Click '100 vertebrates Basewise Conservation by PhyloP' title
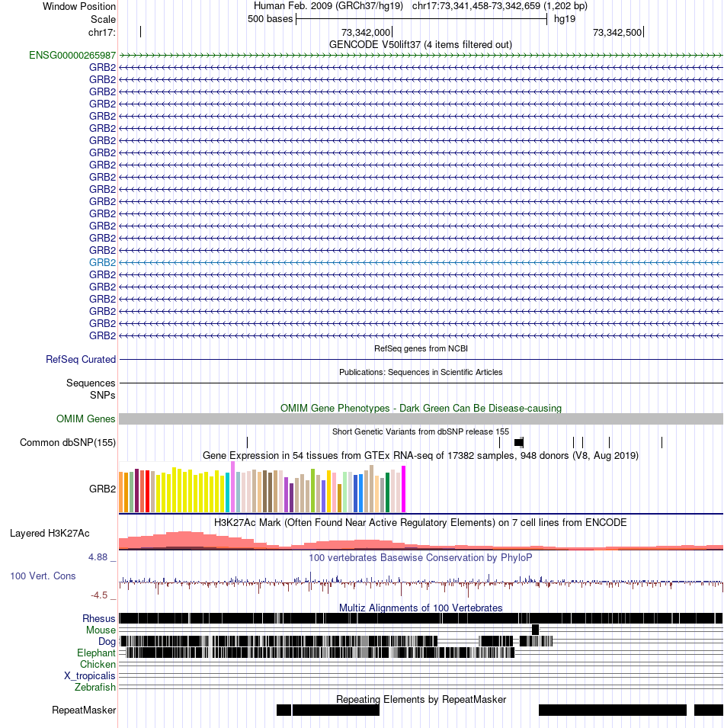This screenshot has width=724, height=728. pyautogui.click(x=421, y=557)
